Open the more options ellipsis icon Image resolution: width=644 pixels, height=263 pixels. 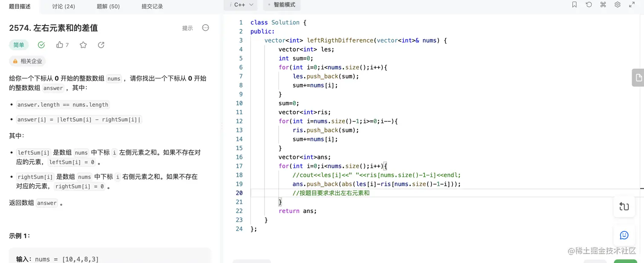(x=205, y=28)
